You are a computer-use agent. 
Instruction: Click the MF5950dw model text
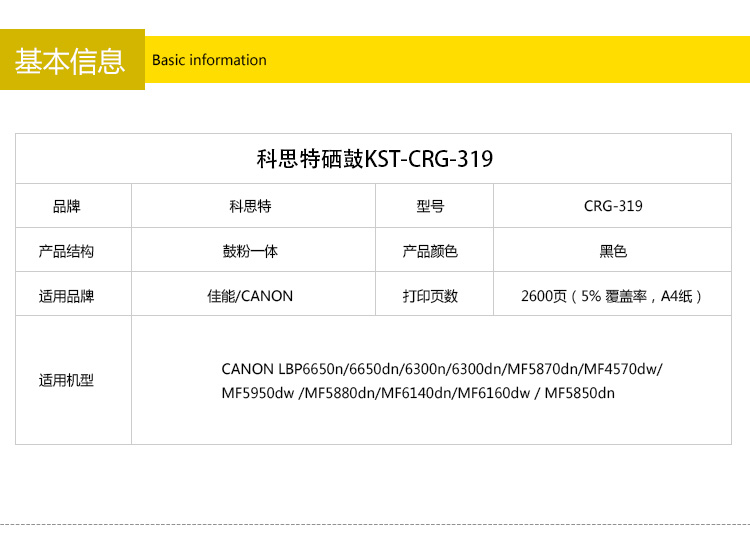pyautogui.click(x=258, y=393)
